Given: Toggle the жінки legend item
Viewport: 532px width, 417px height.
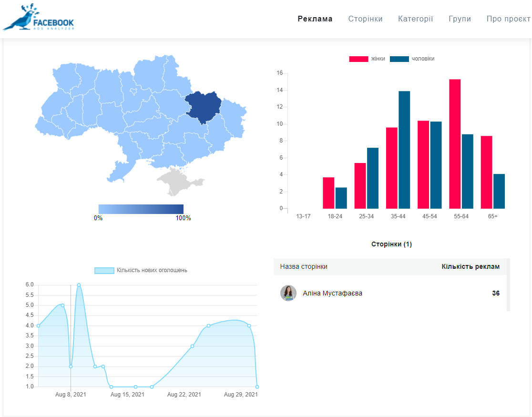Looking at the screenshot, I should pos(367,59).
